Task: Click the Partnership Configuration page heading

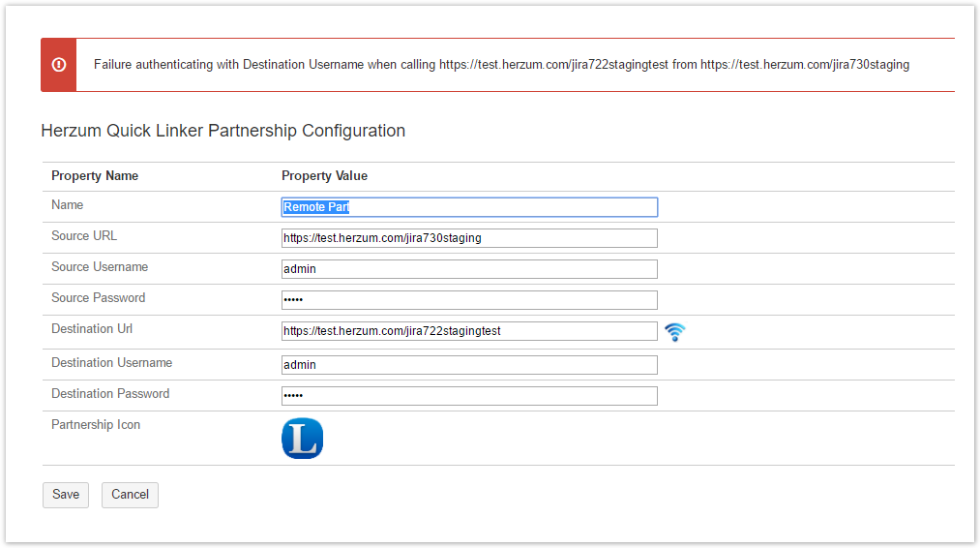Action: click(223, 131)
